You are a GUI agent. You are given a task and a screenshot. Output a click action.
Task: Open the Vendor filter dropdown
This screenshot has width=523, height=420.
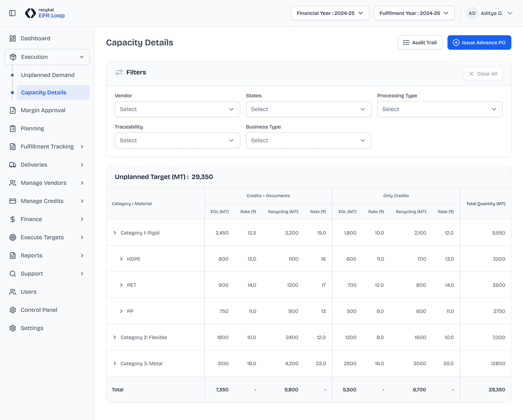click(x=177, y=109)
